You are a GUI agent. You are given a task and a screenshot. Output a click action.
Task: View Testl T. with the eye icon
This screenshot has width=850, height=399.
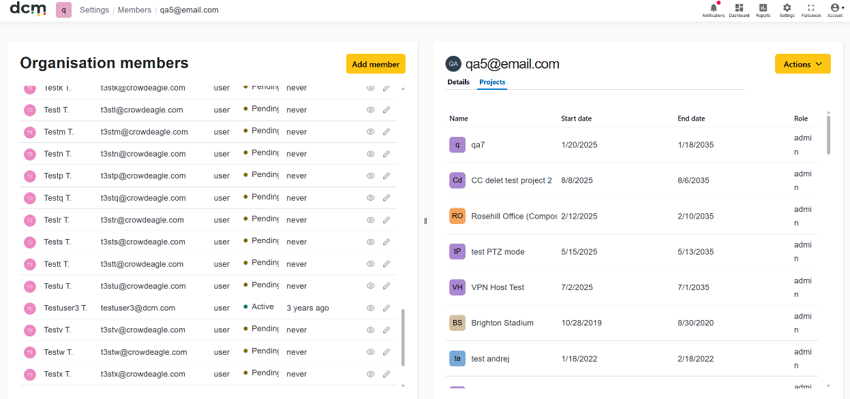[371, 110]
